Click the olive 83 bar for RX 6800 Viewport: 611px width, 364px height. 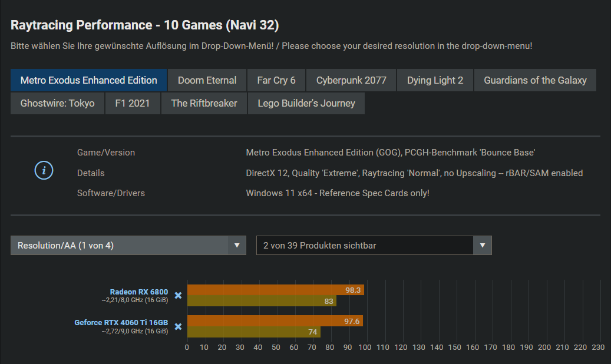click(x=262, y=301)
